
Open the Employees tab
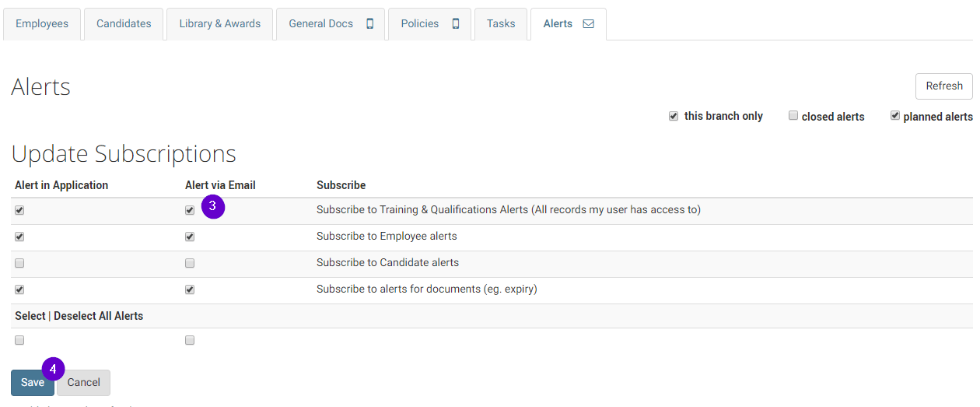point(42,23)
